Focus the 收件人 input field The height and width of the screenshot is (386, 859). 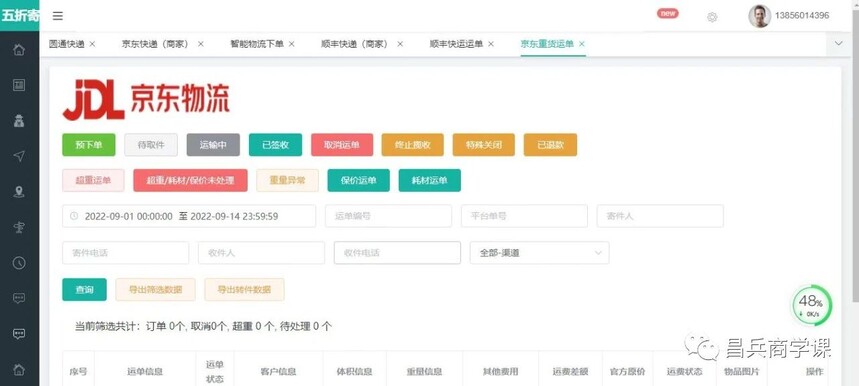tap(261, 253)
